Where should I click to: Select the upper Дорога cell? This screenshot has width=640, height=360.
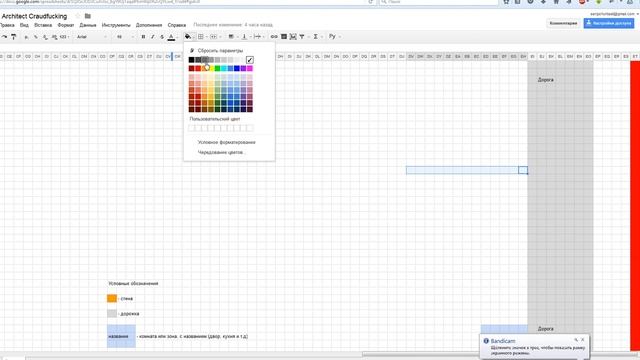pos(546,80)
